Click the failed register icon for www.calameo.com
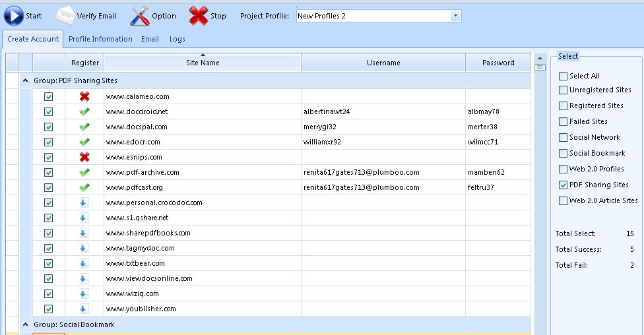Image resolution: width=644 pixels, height=335 pixels. click(x=84, y=96)
